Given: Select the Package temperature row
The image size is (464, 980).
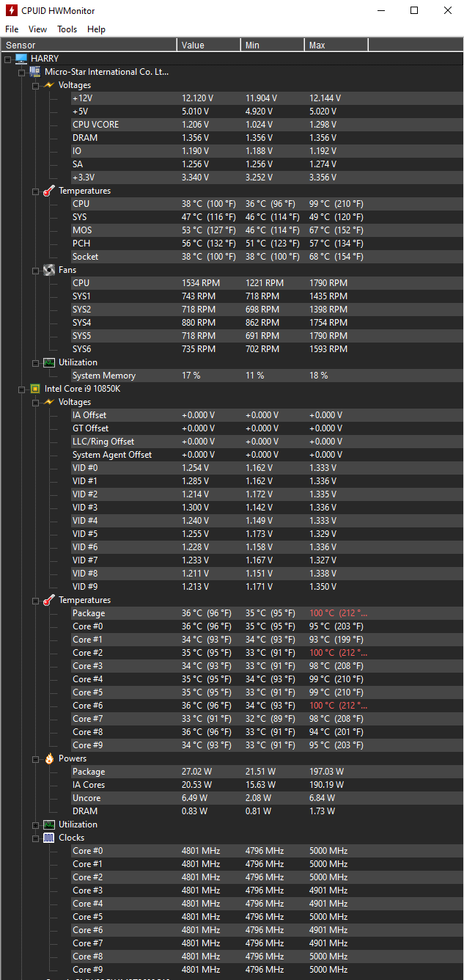Looking at the screenshot, I should click(267, 613).
